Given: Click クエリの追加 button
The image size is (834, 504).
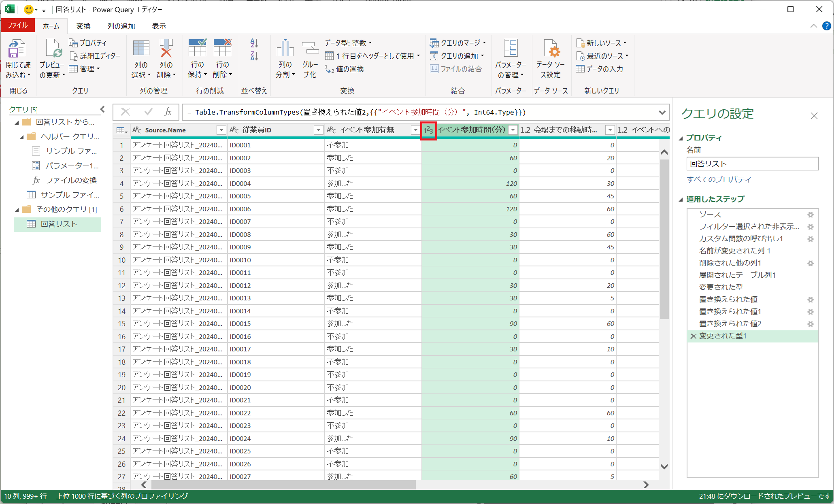Looking at the screenshot, I should 457,56.
